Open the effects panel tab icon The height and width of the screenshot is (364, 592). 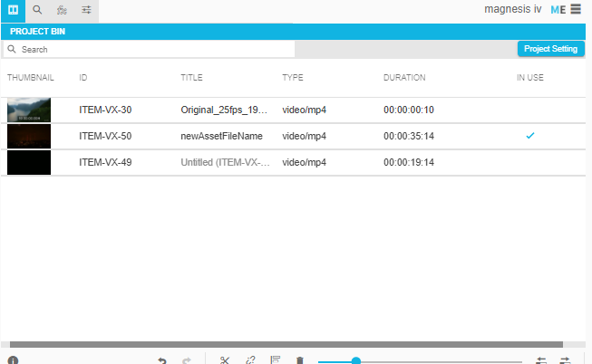pos(62,10)
